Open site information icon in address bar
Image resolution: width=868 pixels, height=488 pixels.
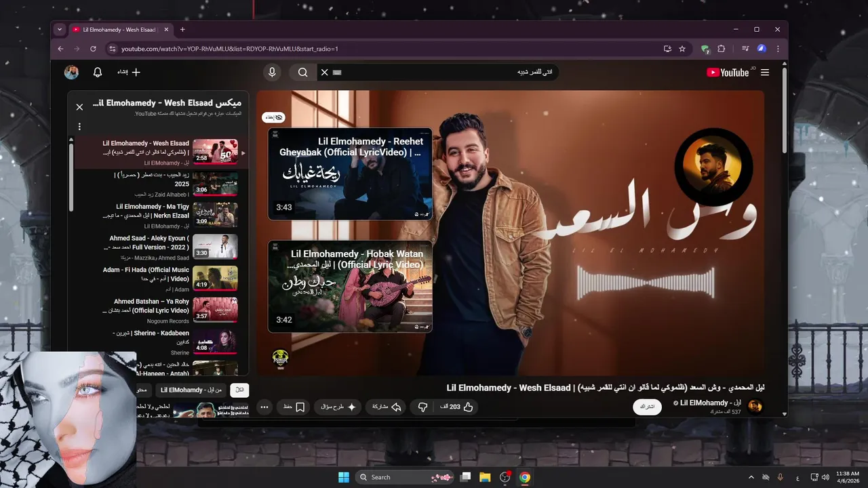tap(113, 49)
